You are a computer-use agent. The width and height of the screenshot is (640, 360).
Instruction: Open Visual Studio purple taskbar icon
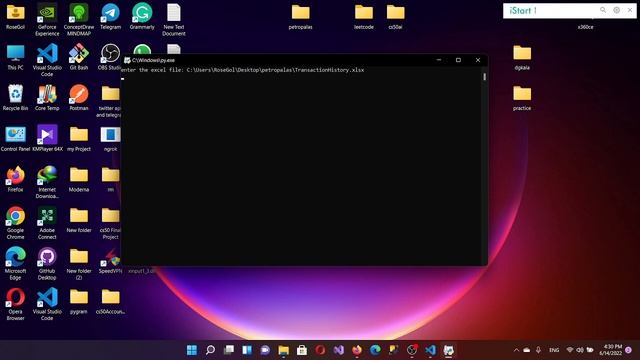click(x=339, y=350)
